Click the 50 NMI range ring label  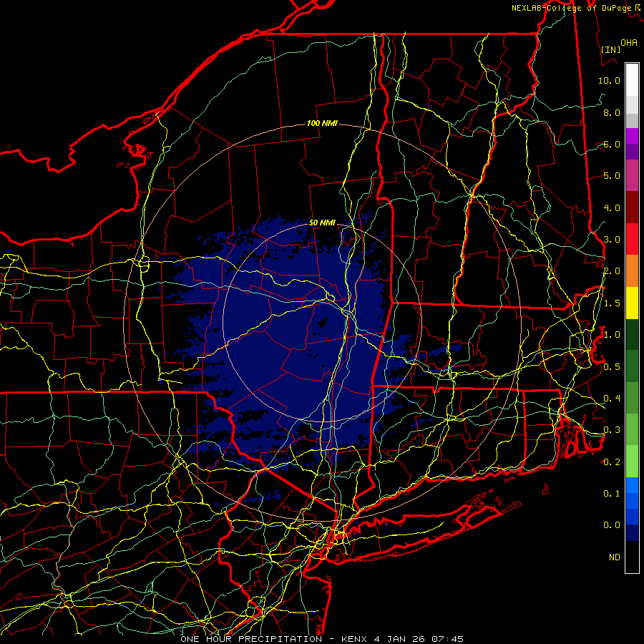(x=321, y=223)
